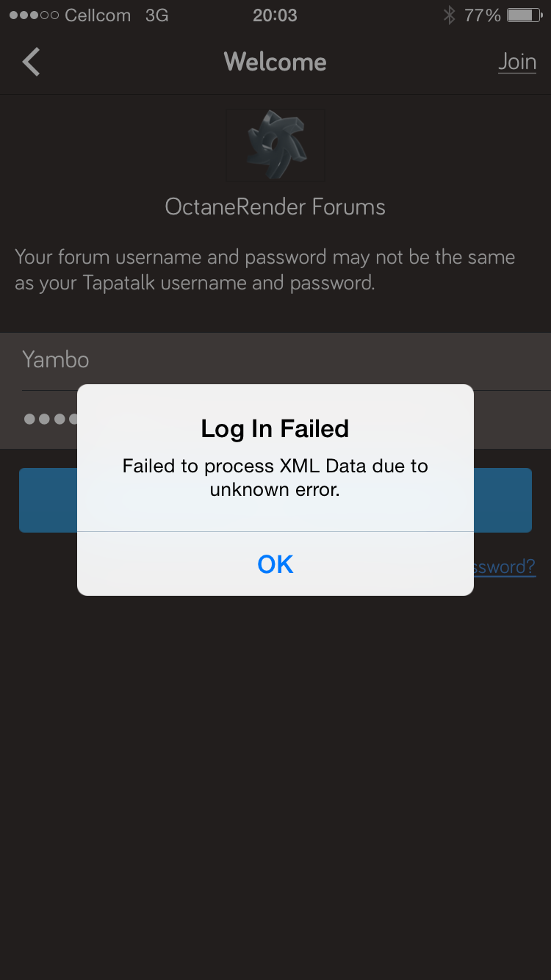The image size is (551, 980).
Task: Tap the Welcome title in header
Action: point(275,62)
